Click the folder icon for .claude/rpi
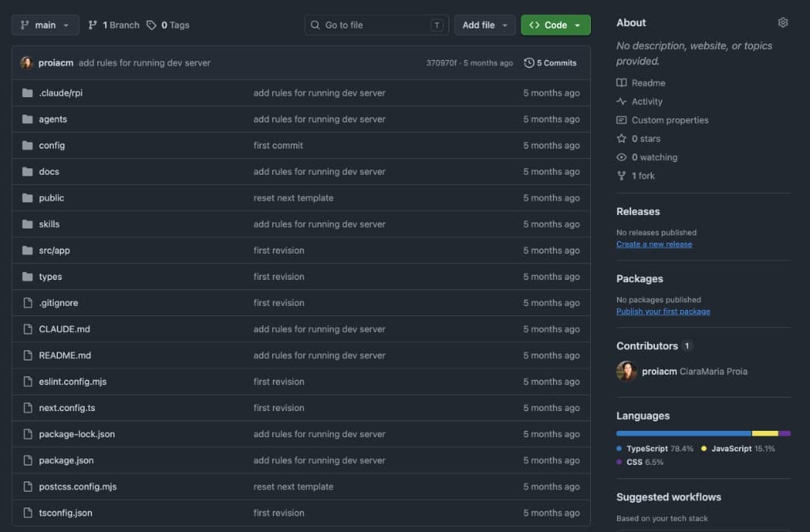Viewport: 810px width, 532px height. pyautogui.click(x=28, y=92)
